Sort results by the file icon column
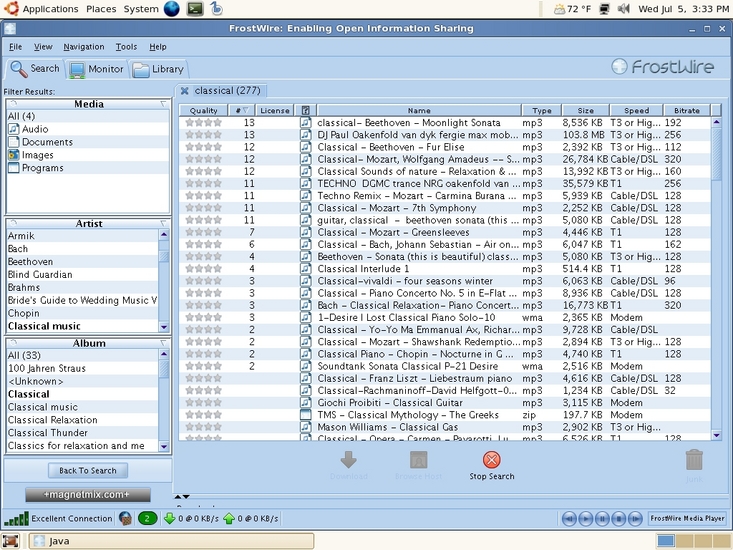This screenshot has width=733, height=550. pyautogui.click(x=305, y=110)
